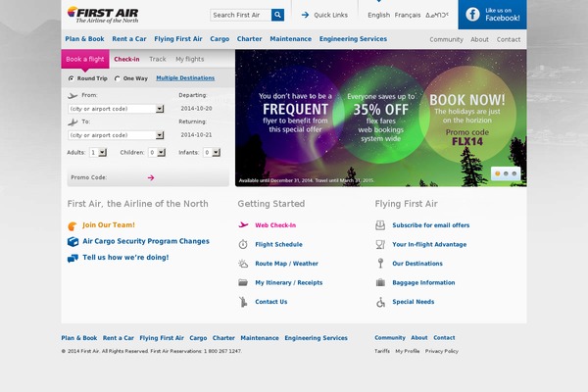Open the From city dropdown
This screenshot has width=588, height=392.
pos(160,109)
